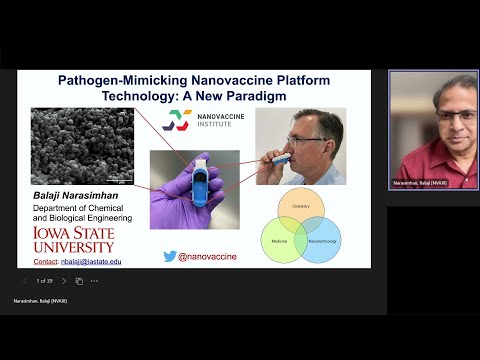Open the nbalaji@iastate.edu contact link

click(x=91, y=262)
